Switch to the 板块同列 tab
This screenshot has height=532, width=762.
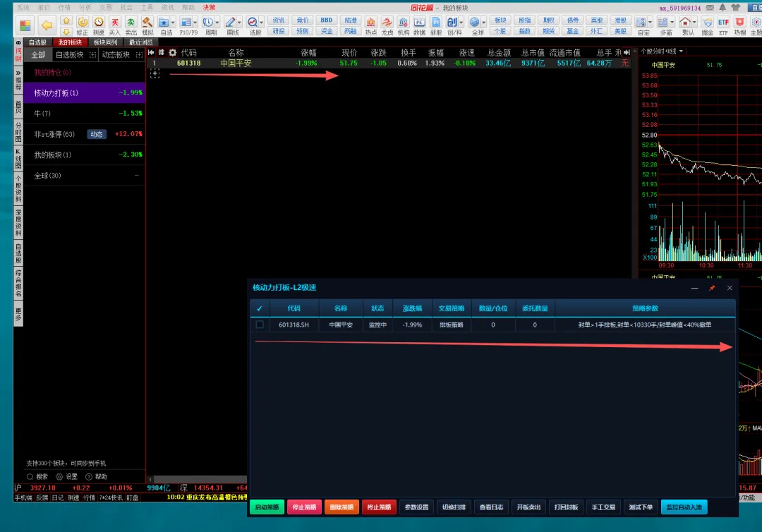point(105,42)
